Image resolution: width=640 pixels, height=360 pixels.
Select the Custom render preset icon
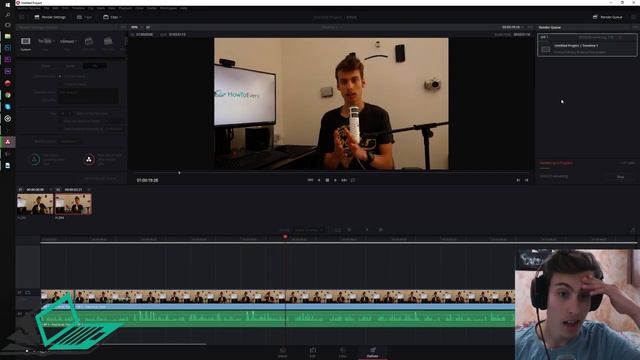point(26,43)
